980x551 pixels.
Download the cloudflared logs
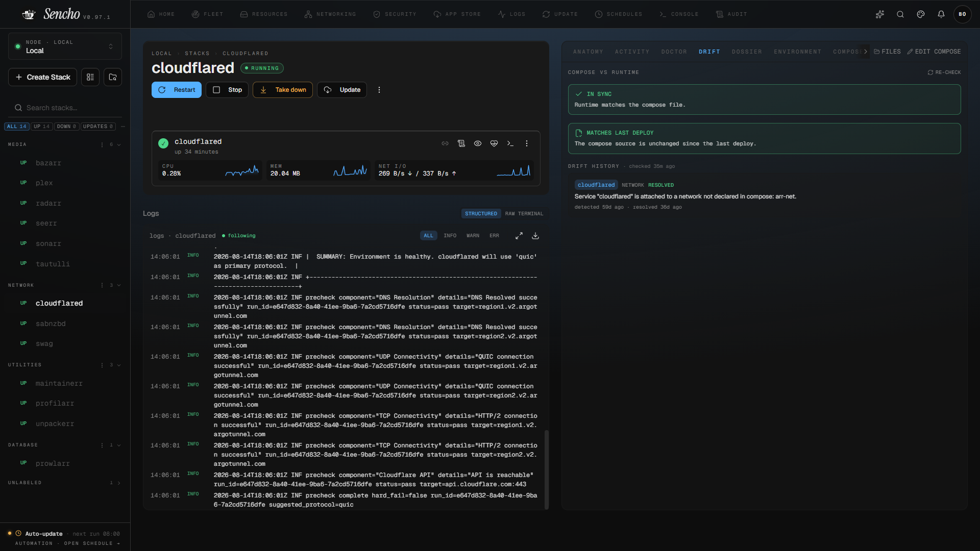(535, 236)
